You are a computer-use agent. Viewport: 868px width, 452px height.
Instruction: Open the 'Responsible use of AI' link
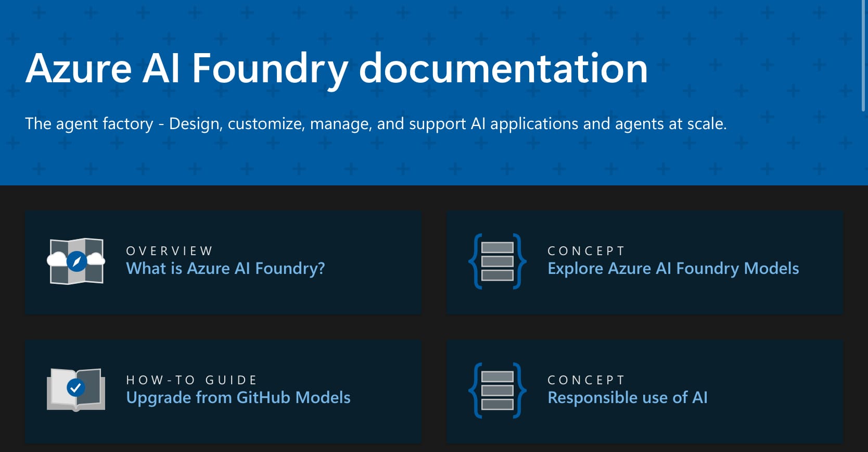(628, 397)
